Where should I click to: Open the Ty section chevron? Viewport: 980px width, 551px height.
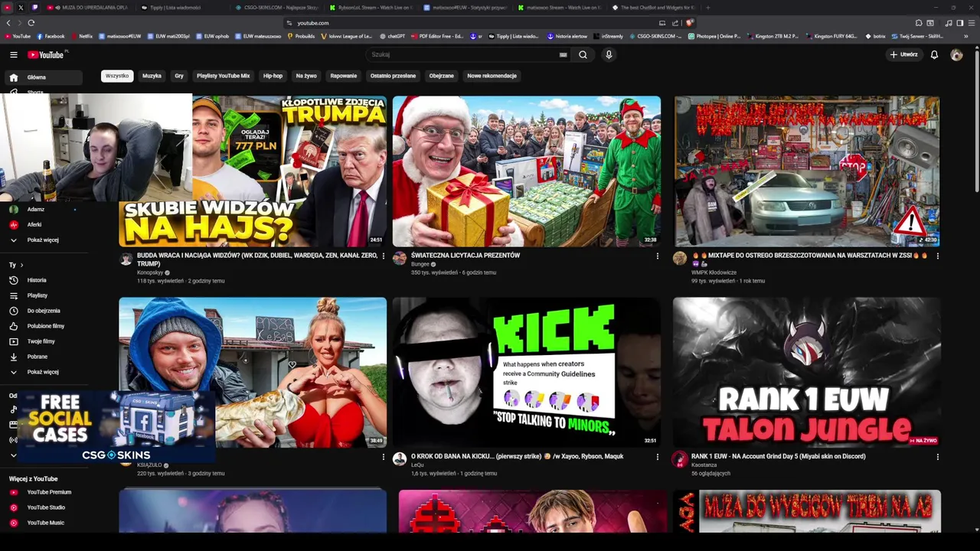click(x=21, y=265)
